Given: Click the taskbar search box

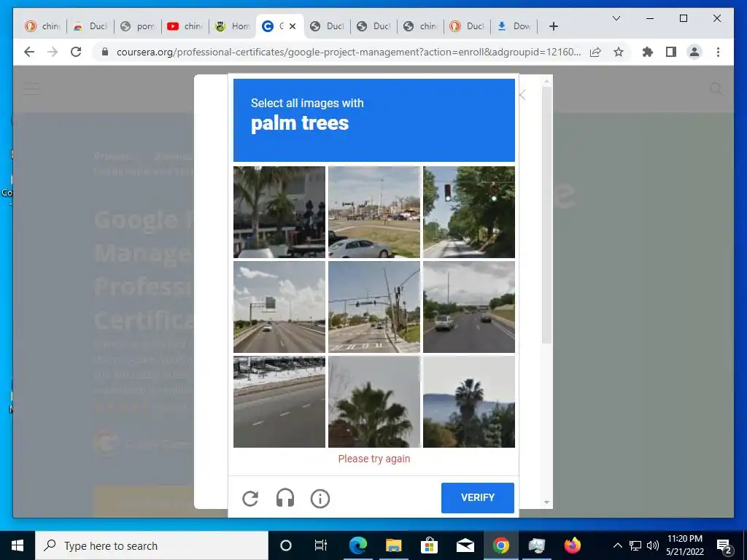Looking at the screenshot, I should pos(152,545).
